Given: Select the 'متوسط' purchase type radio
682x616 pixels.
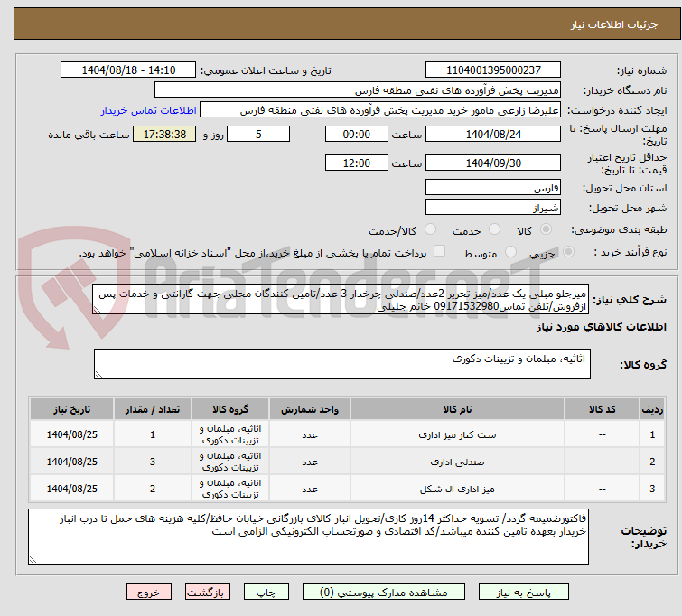Looking at the screenshot, I should (512, 253).
